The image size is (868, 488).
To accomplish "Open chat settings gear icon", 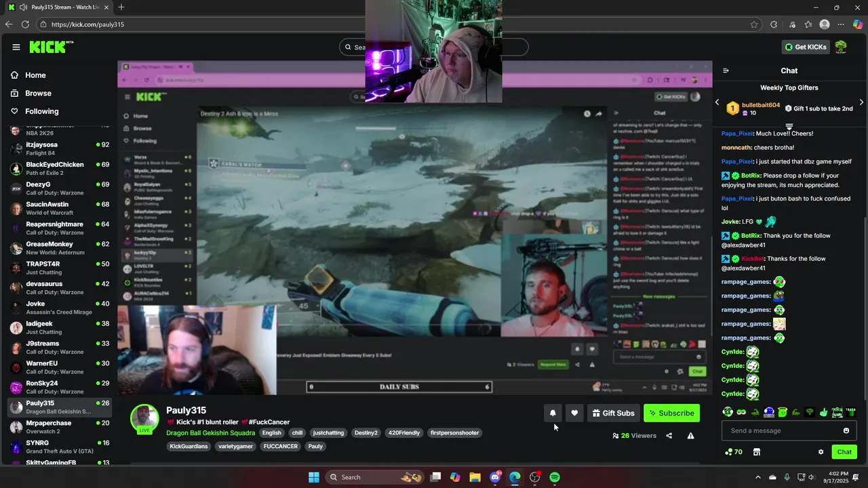I will click(821, 452).
